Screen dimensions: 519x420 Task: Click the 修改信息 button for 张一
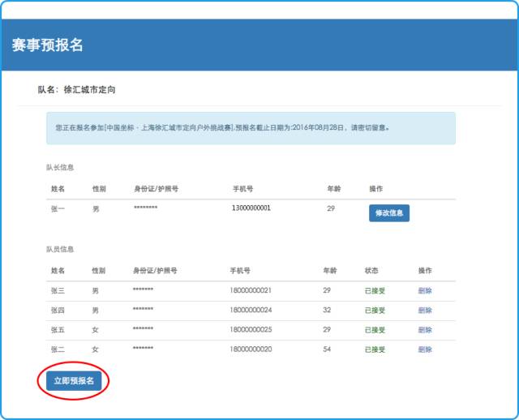pos(389,212)
